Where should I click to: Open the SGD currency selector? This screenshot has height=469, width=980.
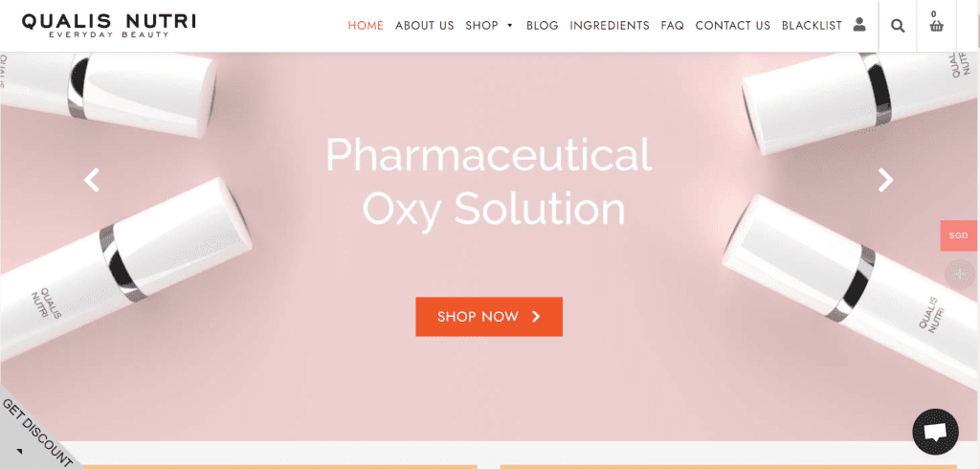tap(958, 235)
